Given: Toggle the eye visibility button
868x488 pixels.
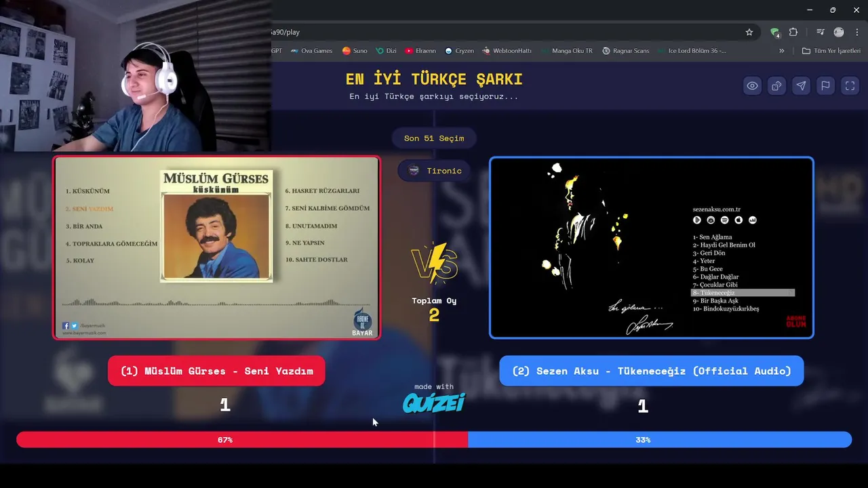Looking at the screenshot, I should tap(752, 85).
